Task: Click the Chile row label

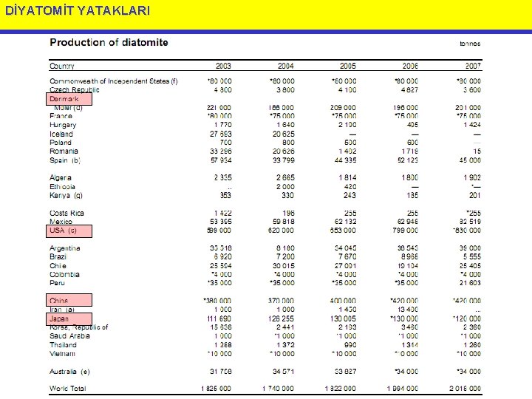Action: tap(58, 266)
